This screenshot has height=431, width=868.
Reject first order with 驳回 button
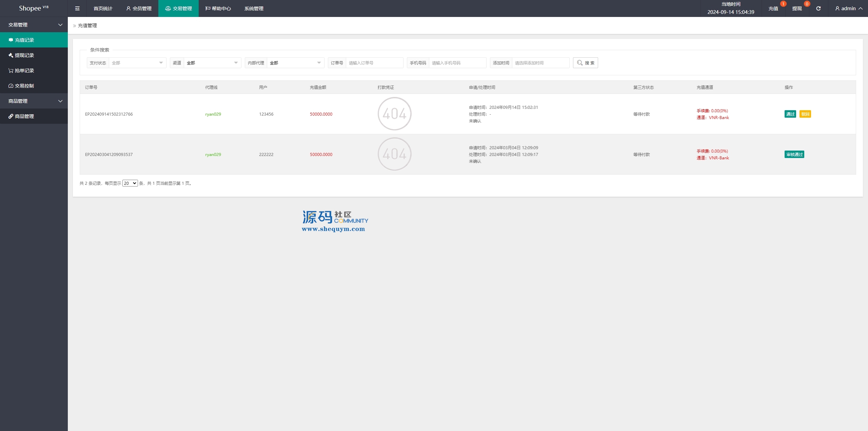[x=805, y=114]
